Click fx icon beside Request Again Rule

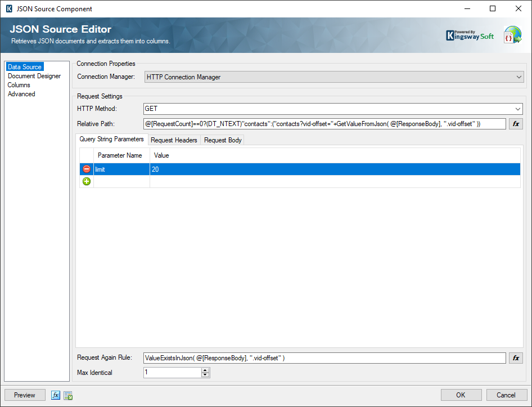(x=516, y=357)
